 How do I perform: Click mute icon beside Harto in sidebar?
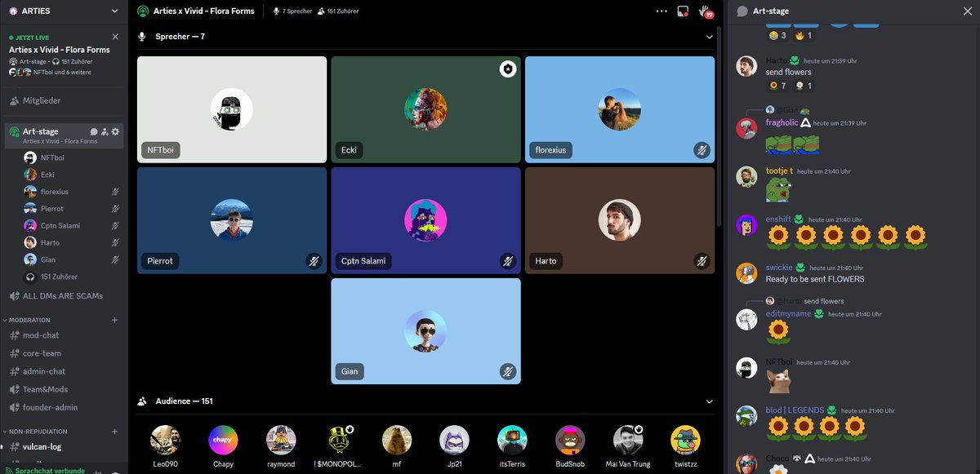pos(115,243)
